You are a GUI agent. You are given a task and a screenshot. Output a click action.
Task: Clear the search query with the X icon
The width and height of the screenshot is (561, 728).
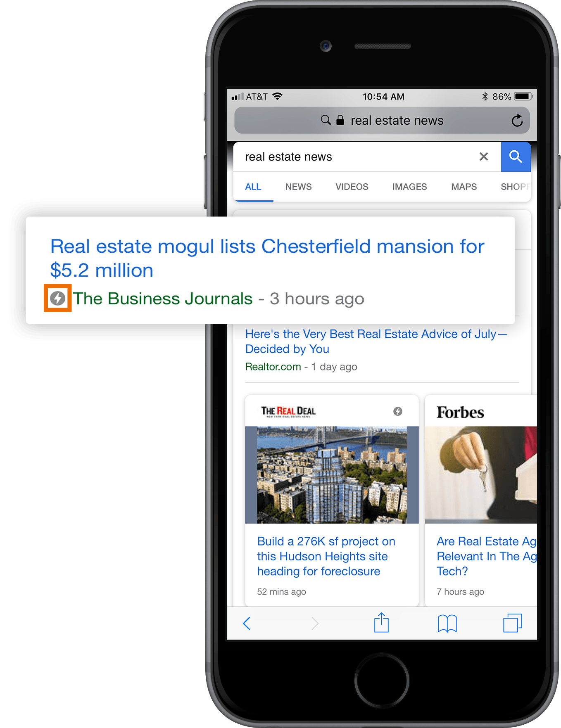coord(484,157)
